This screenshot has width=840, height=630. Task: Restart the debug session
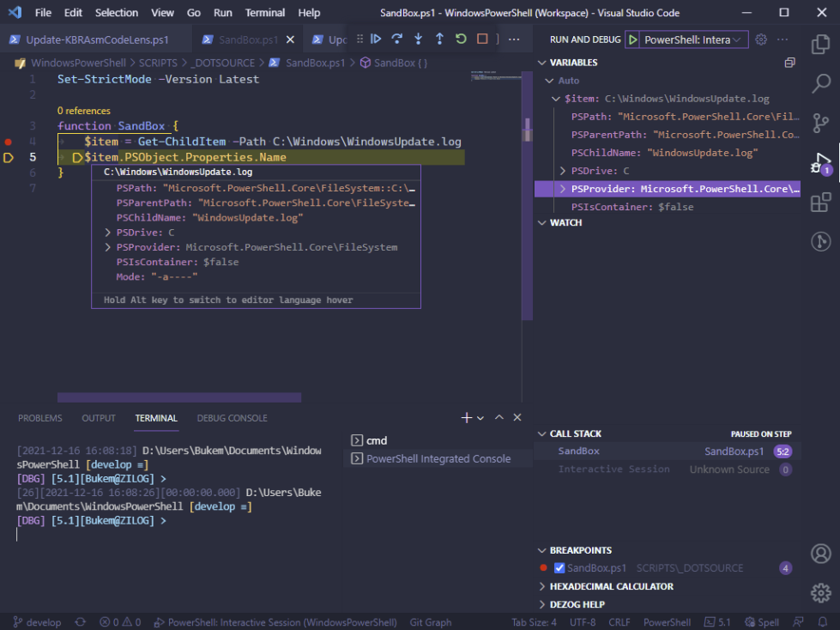[x=461, y=39]
